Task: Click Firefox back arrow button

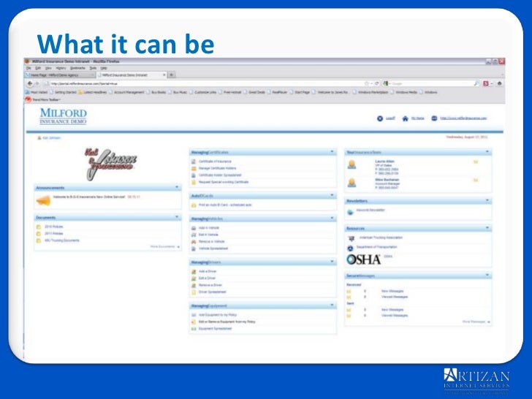Action: click(x=30, y=83)
